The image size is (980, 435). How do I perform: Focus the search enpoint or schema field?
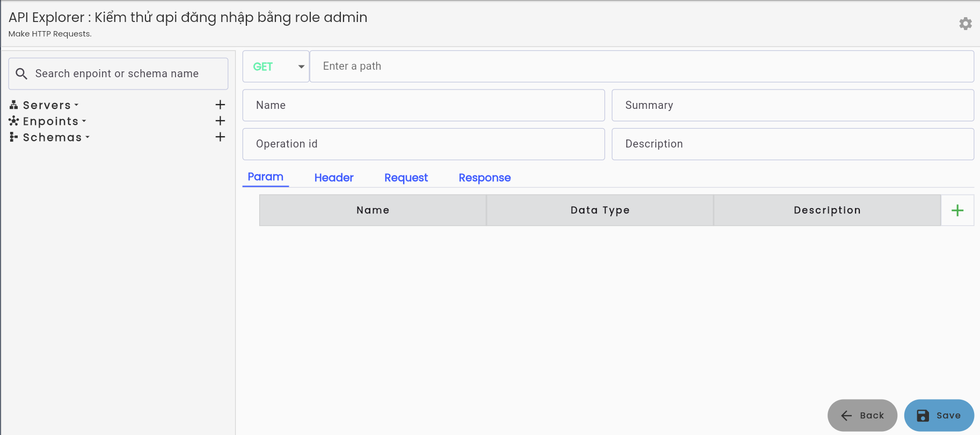[118, 73]
